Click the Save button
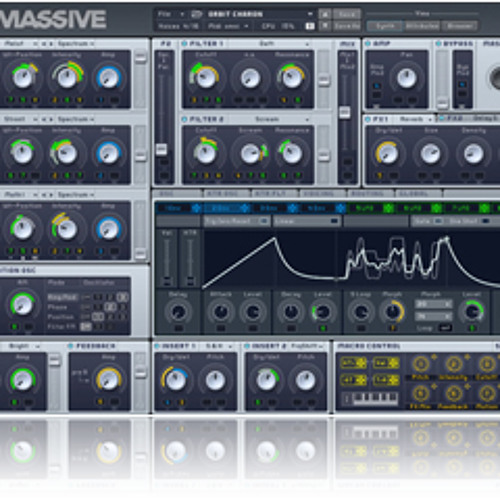Image resolution: width=500 pixels, height=500 pixels. (x=347, y=14)
